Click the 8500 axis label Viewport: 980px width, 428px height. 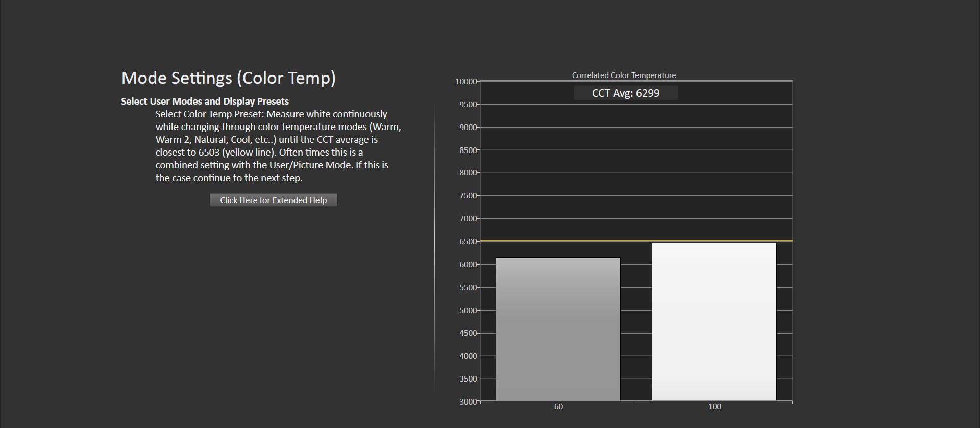pos(468,150)
